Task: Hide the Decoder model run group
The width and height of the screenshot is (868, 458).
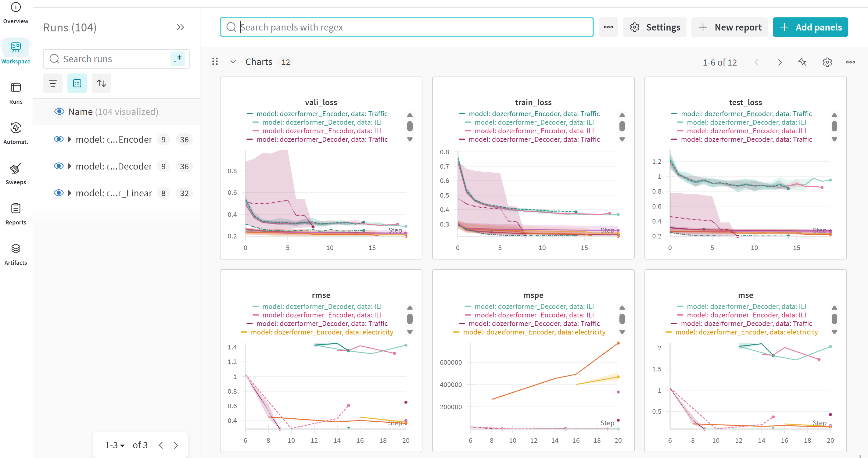Action: (x=59, y=166)
